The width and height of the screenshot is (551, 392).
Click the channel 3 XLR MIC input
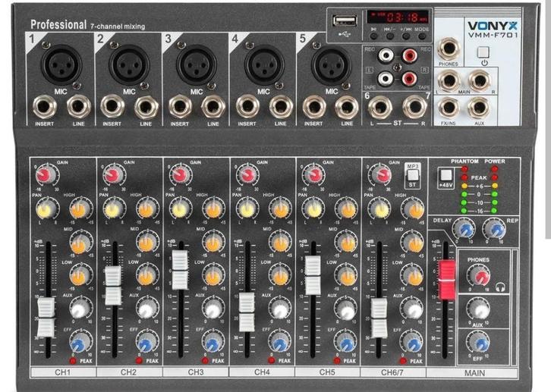click(x=192, y=62)
